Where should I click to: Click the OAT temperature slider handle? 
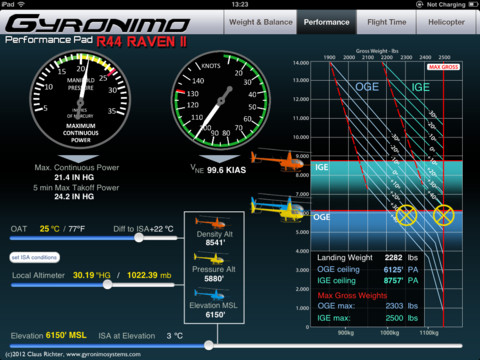[x=139, y=238]
